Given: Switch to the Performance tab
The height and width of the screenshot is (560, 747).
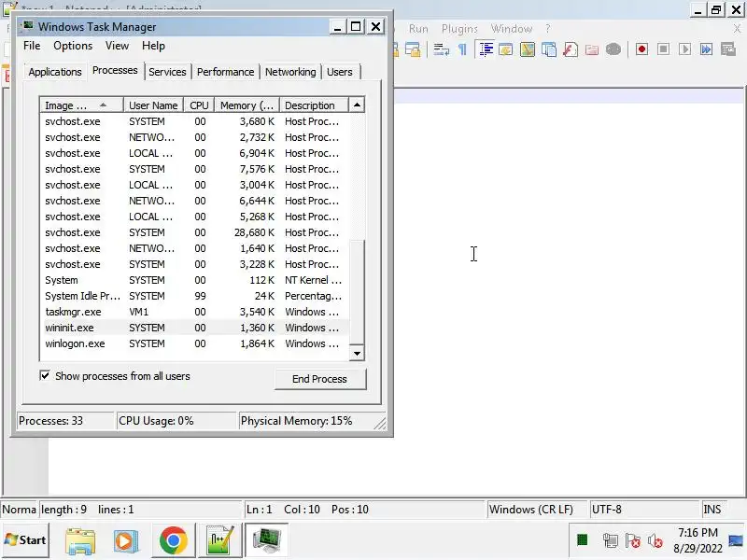Looking at the screenshot, I should coord(225,72).
